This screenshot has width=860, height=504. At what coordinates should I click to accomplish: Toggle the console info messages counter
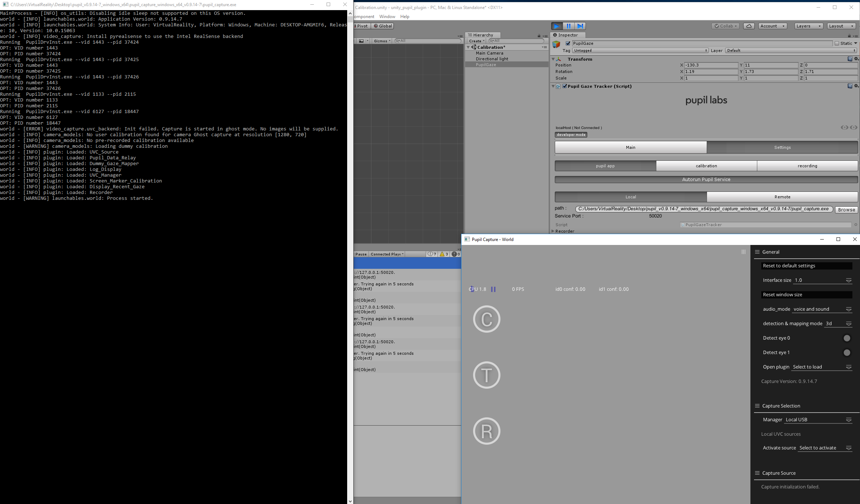[432, 254]
